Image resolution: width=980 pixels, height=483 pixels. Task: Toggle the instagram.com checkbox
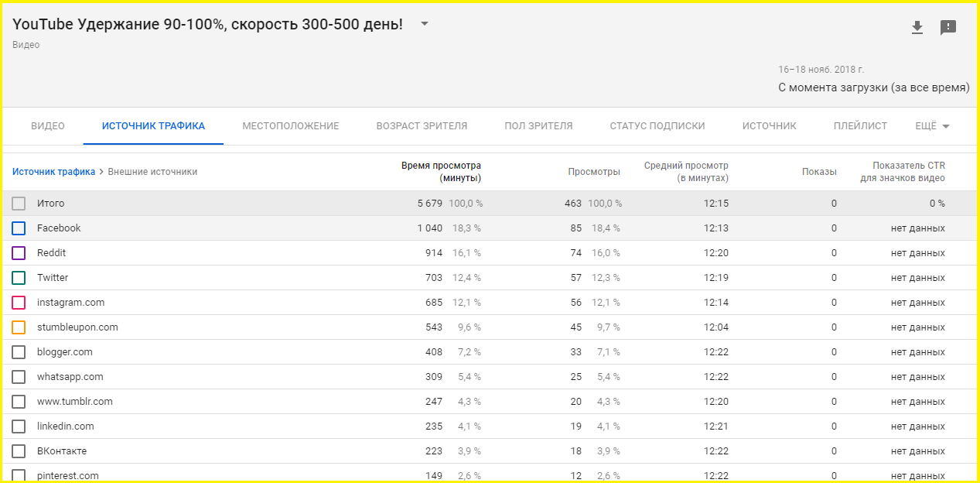[x=19, y=303]
